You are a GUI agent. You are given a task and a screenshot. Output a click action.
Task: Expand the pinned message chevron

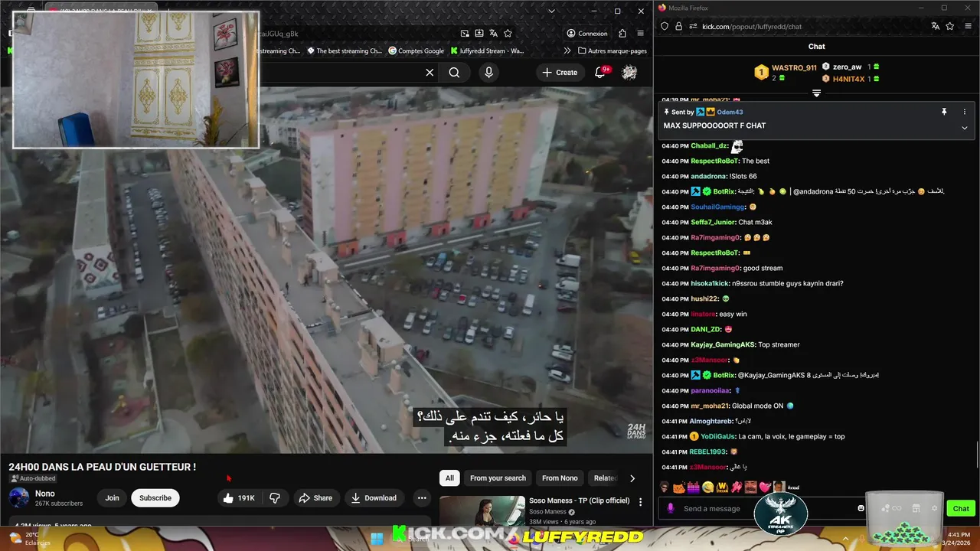[965, 128]
